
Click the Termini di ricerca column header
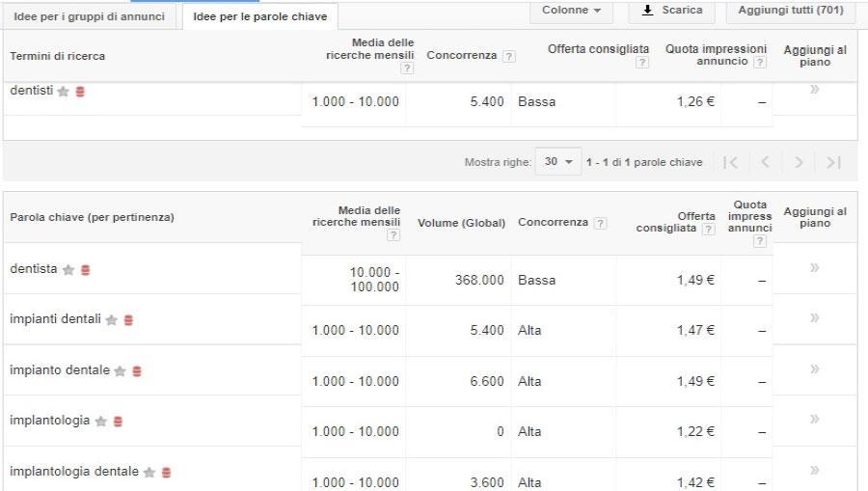pyautogui.click(x=58, y=56)
